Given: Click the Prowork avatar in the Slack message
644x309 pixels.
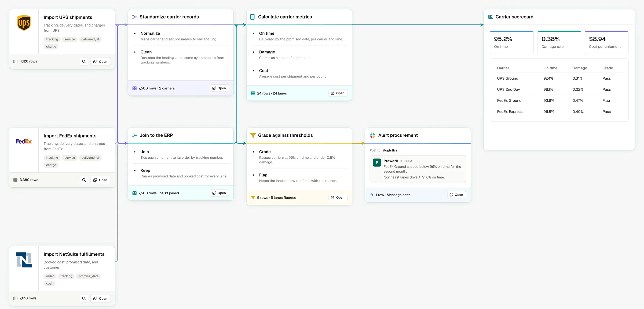Looking at the screenshot, I should coord(377,163).
